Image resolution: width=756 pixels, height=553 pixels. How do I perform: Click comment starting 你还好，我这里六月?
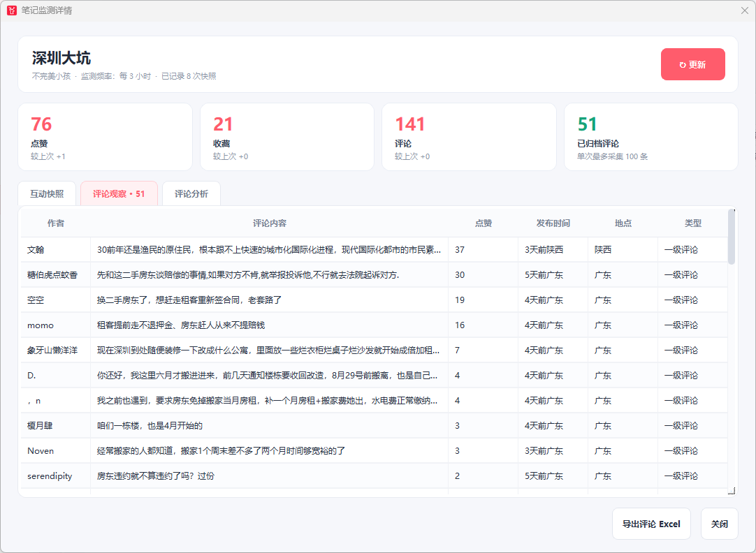(x=267, y=375)
